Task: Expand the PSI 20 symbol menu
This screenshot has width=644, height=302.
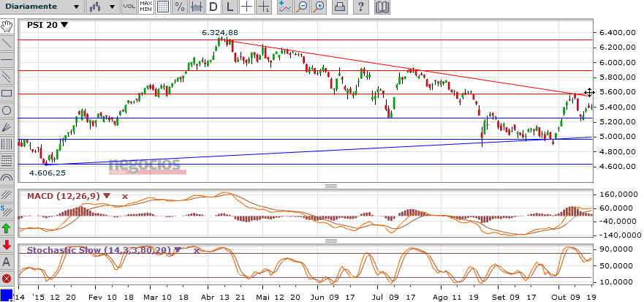Action: tap(64, 25)
